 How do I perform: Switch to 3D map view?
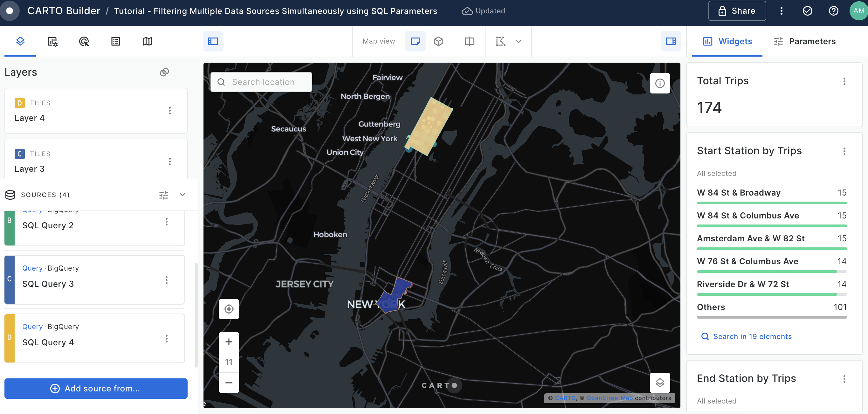pos(438,41)
